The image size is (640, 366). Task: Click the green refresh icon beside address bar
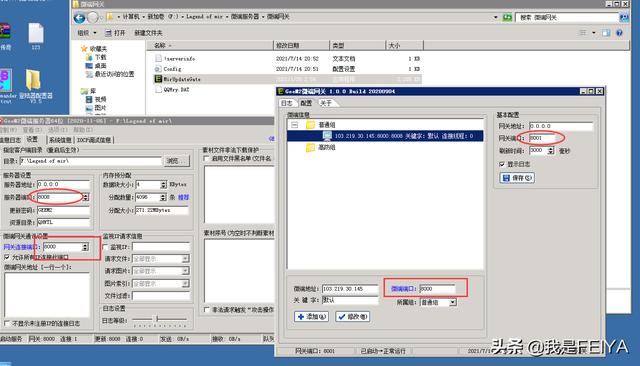507,17
